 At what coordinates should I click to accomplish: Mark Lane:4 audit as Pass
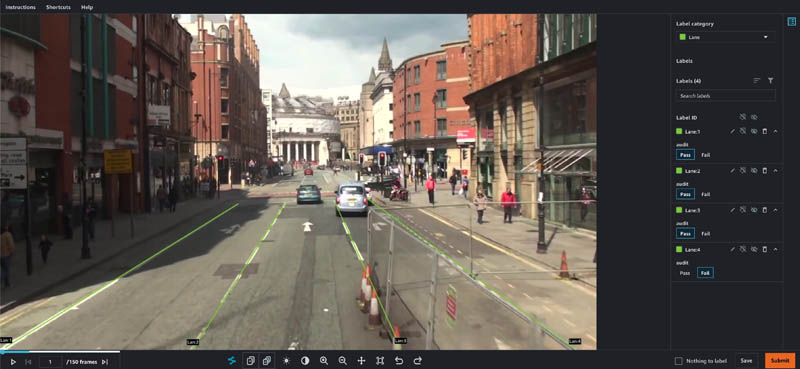[685, 273]
